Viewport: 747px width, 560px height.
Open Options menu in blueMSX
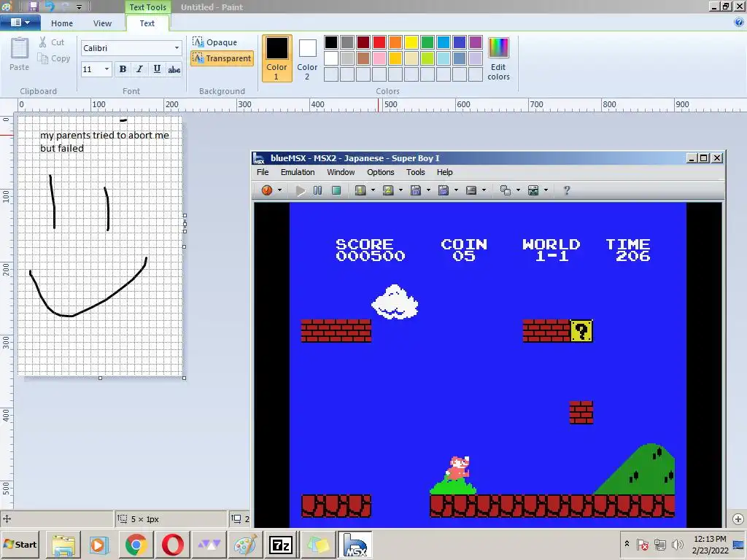click(x=380, y=172)
